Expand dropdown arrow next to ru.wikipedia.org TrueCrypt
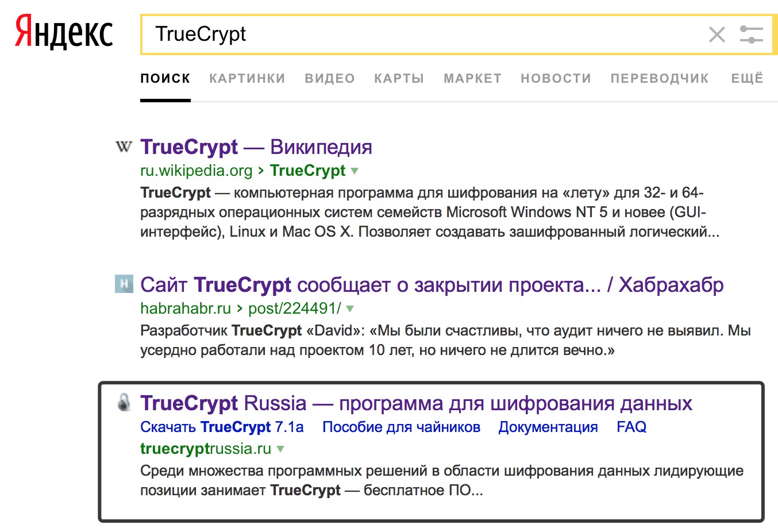The image size is (778, 532). click(355, 171)
